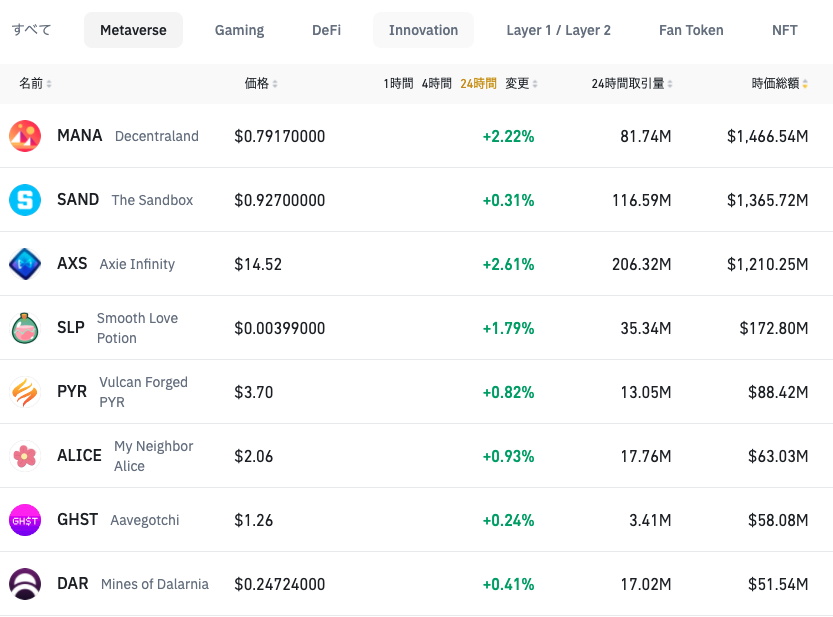Click the 206.32M volume value
833x617 pixels.
click(x=642, y=264)
